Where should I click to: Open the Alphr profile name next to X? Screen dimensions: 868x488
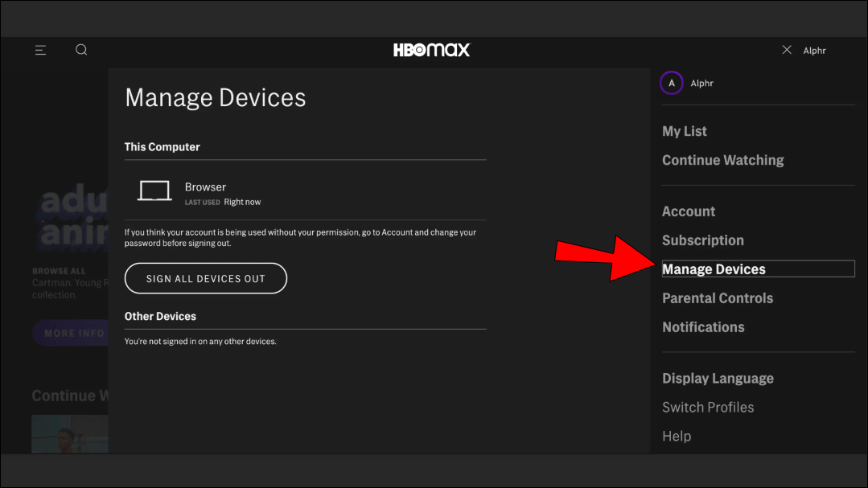pos(814,50)
